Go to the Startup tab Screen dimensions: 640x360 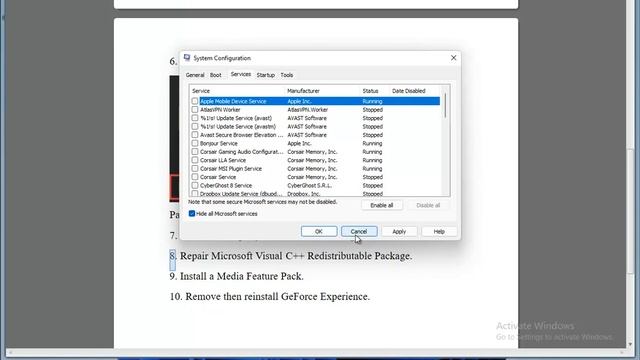coord(265,75)
